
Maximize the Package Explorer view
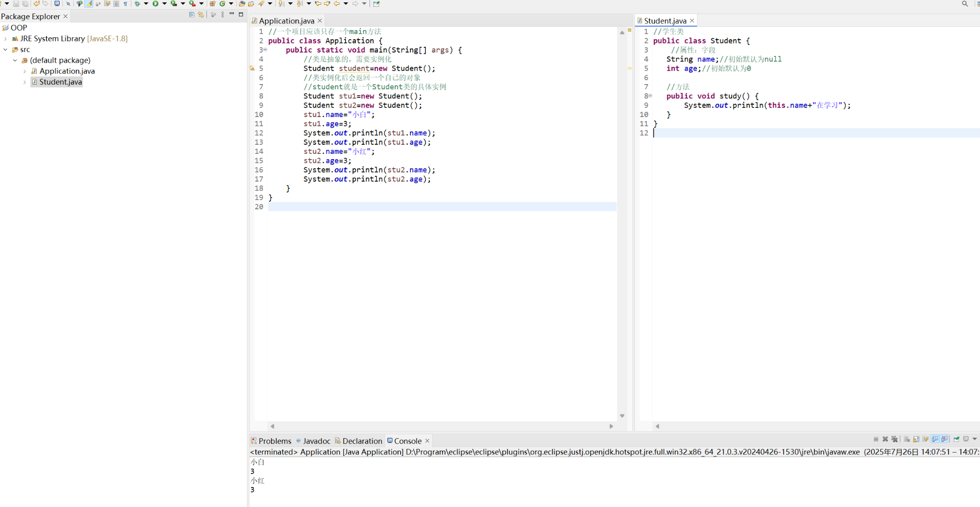(x=241, y=14)
